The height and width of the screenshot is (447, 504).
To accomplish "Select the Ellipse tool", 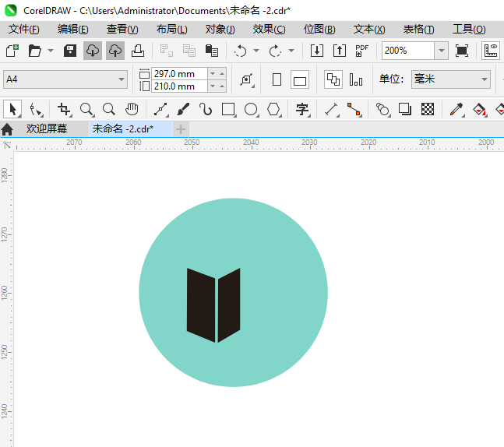I will 251,109.
